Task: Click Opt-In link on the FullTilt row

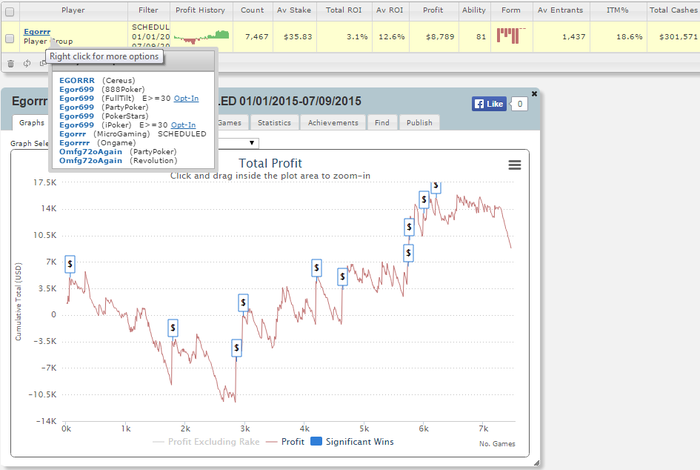Action: pos(186,98)
